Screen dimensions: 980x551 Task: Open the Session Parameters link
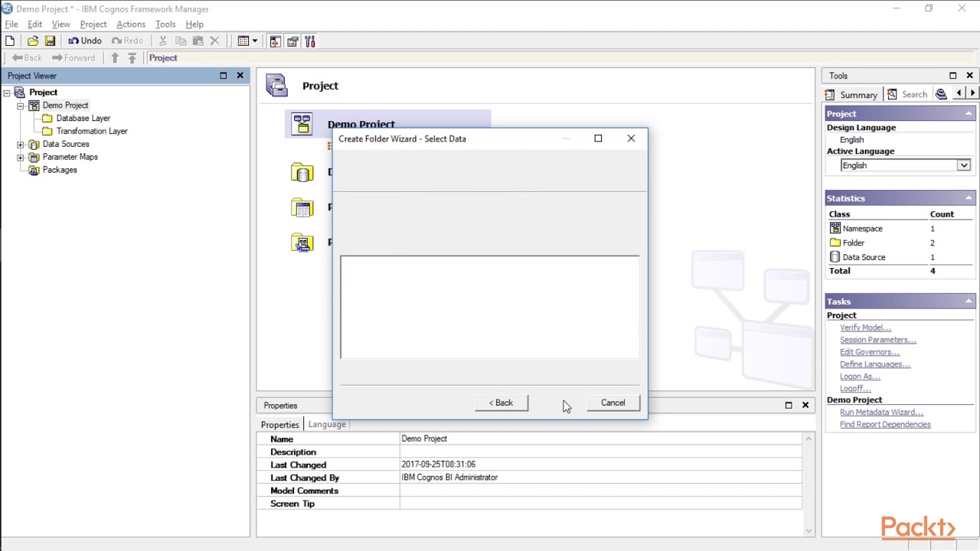tap(878, 340)
